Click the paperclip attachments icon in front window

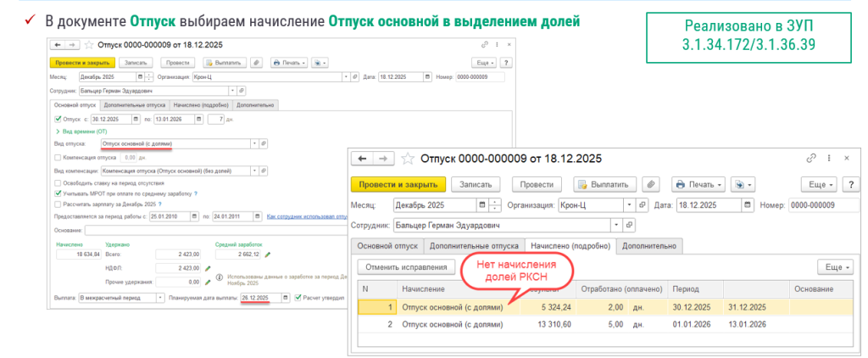tap(651, 184)
